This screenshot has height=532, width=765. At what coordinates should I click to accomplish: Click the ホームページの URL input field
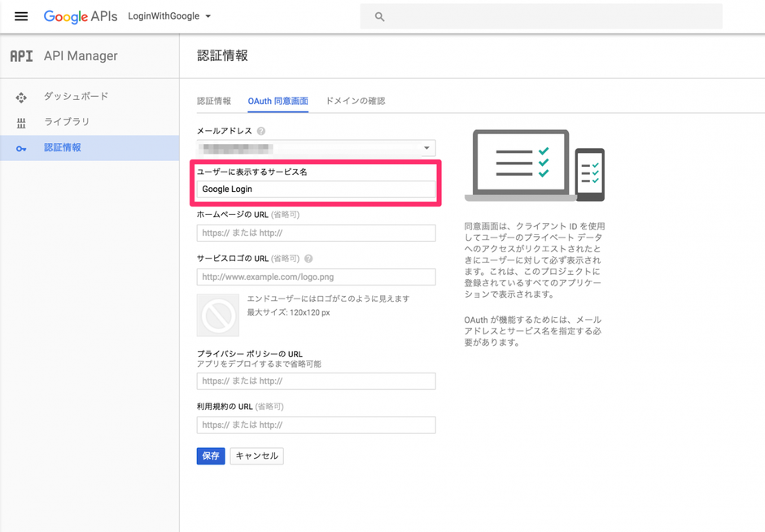[316, 233]
